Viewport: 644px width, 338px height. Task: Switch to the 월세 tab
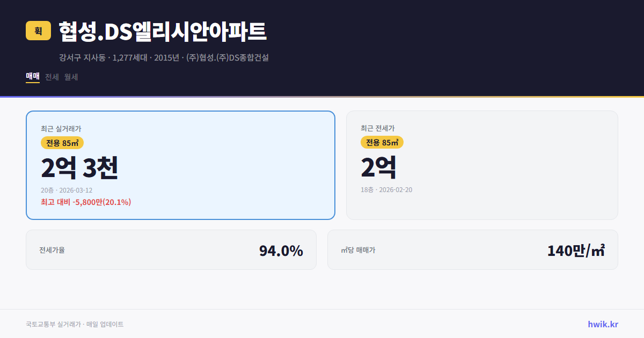(70, 77)
